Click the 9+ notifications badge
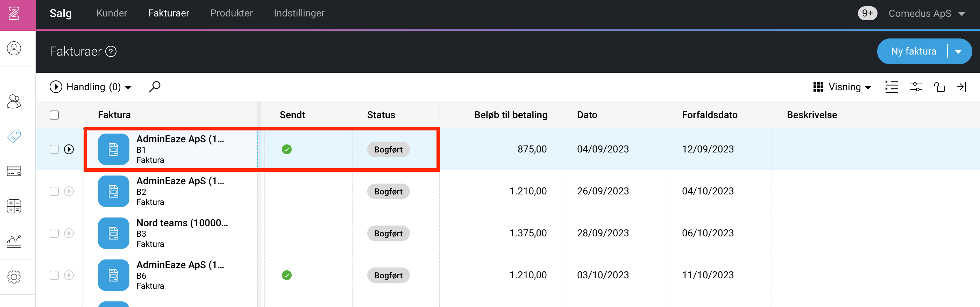 pyautogui.click(x=867, y=13)
